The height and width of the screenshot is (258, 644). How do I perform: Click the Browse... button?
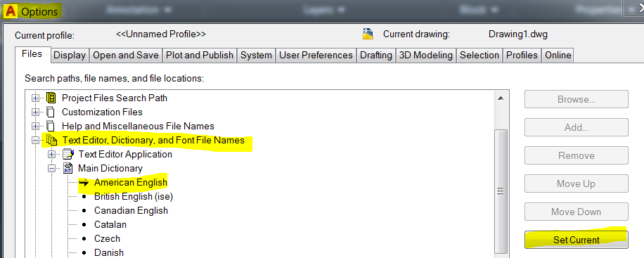[577, 99]
